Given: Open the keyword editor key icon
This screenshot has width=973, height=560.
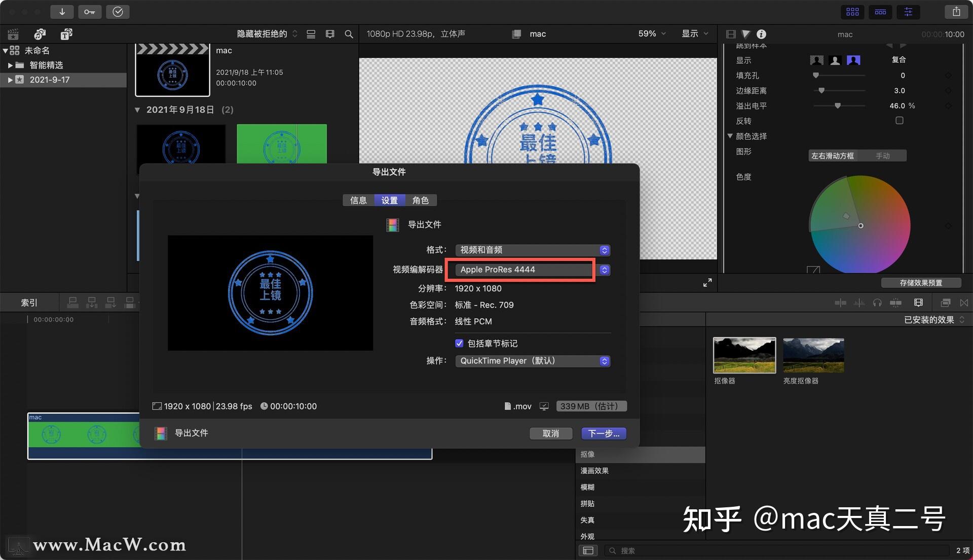Looking at the screenshot, I should pos(90,12).
